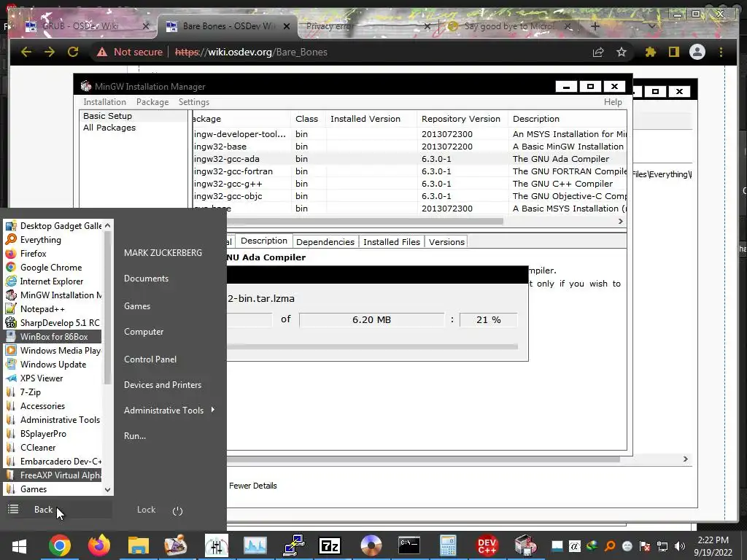Switch to the Installed Files tab

(392, 242)
